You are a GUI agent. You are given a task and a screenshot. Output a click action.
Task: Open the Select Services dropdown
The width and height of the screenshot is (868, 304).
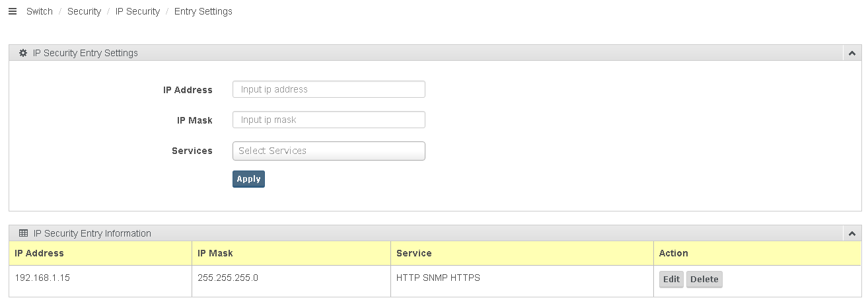pos(328,151)
